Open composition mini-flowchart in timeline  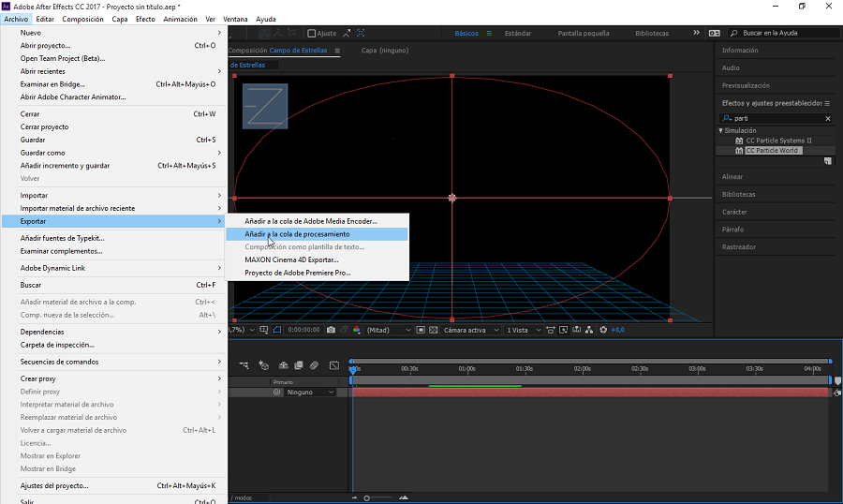click(244, 365)
